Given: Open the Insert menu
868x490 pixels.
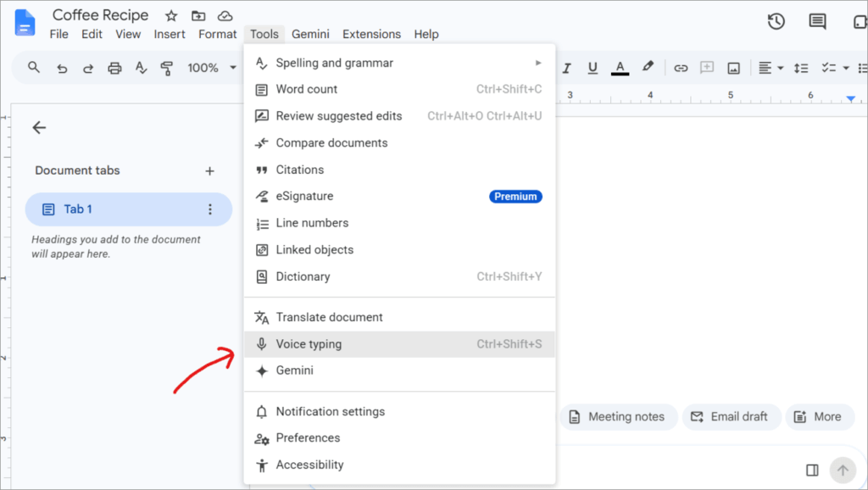Looking at the screenshot, I should pos(170,34).
